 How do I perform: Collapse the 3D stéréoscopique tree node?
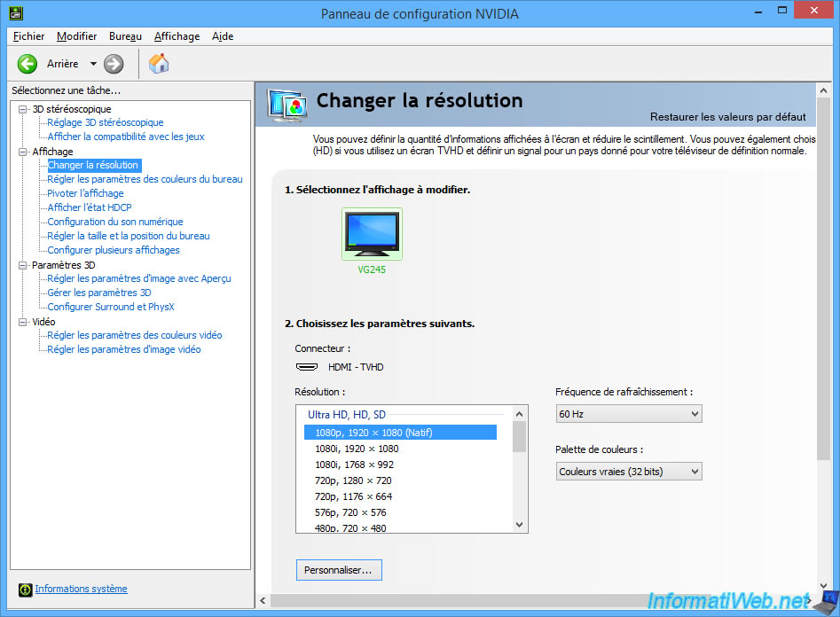(23, 109)
